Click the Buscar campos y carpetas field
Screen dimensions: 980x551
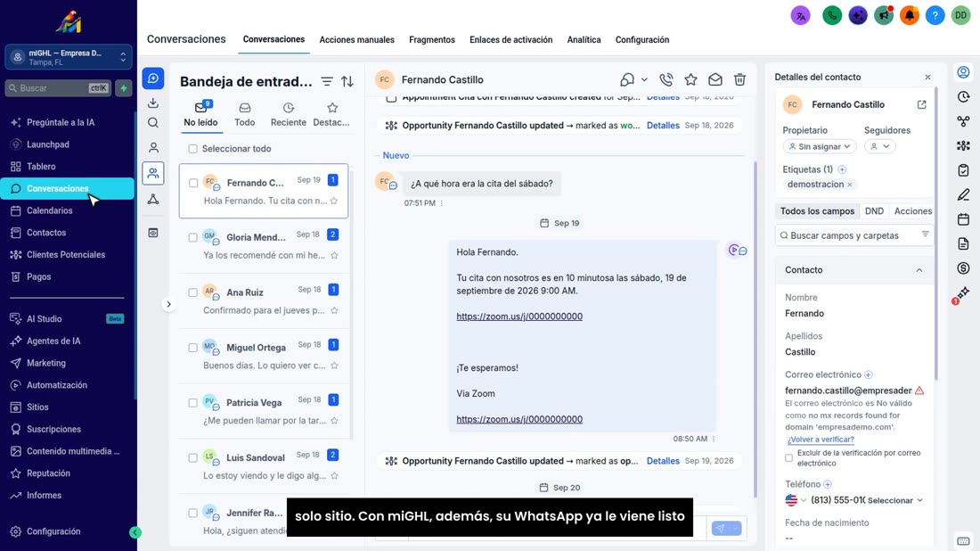(x=854, y=235)
